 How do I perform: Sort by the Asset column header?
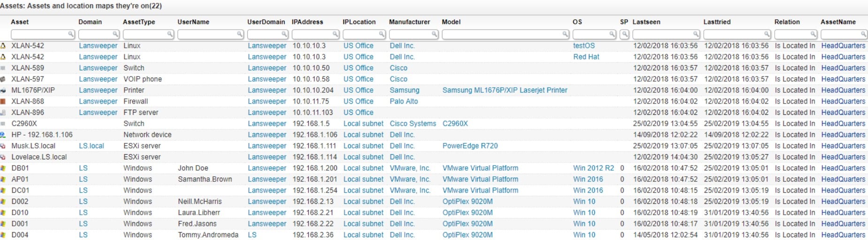(20, 22)
